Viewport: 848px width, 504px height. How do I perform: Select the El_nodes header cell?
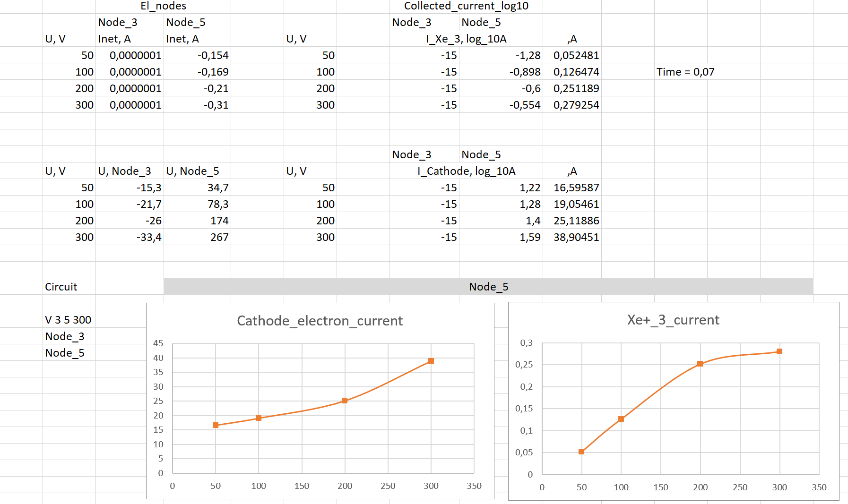click(x=163, y=6)
